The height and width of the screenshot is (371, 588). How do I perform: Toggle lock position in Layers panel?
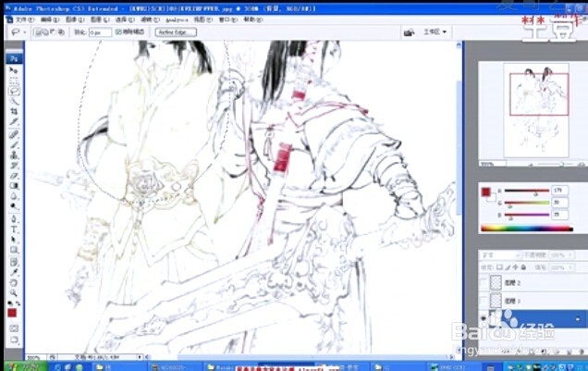pos(516,267)
